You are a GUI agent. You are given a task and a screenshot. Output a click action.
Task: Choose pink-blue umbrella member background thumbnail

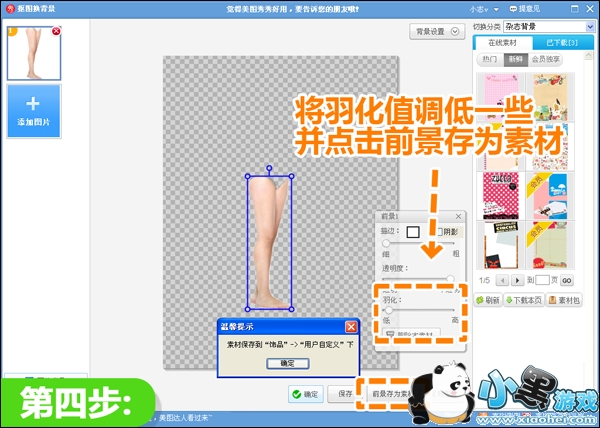point(550,195)
